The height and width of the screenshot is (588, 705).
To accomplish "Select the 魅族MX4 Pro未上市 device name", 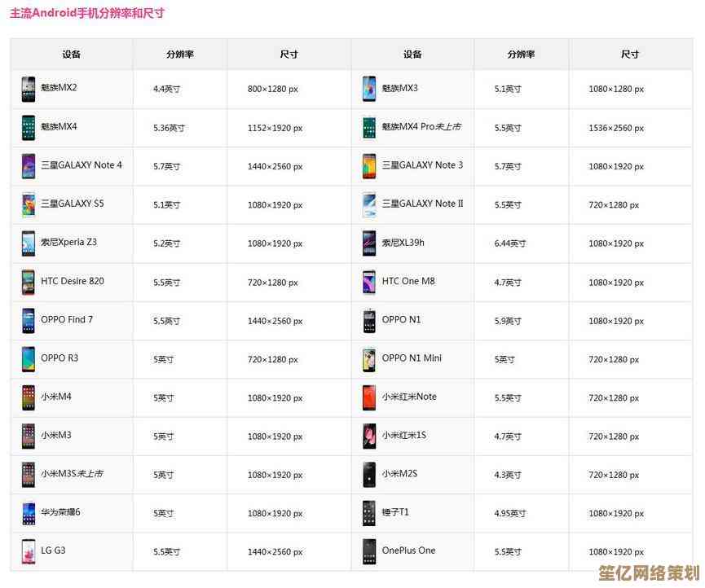I will [x=421, y=127].
